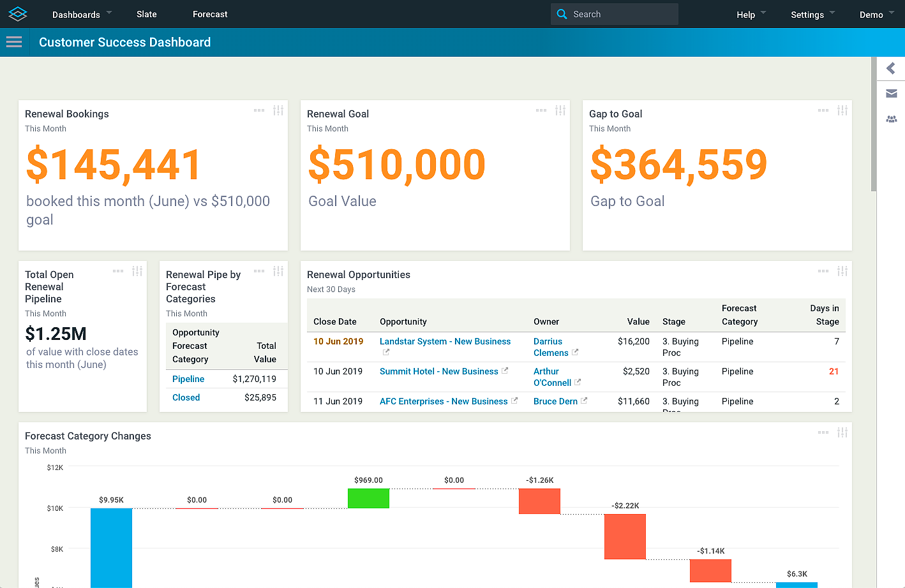Open the mail envelope icon in sidebar
905x588 pixels.
coord(891,94)
